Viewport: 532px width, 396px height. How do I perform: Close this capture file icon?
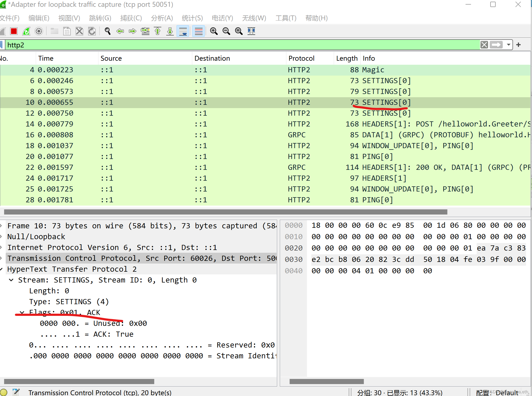coord(79,31)
